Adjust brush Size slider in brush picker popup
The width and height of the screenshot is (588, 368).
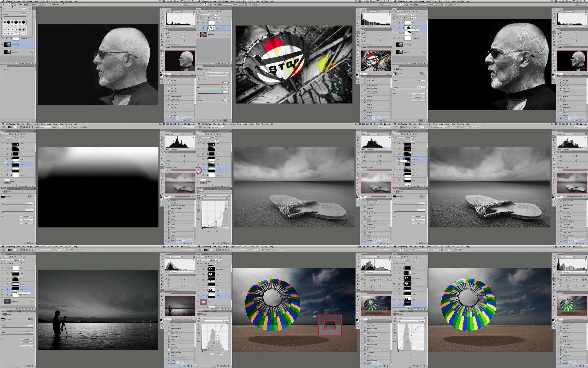[15, 11]
